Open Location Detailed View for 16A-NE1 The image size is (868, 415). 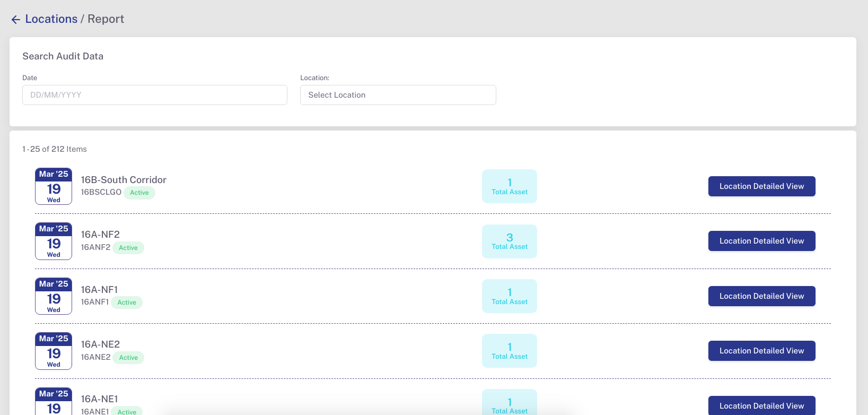[761, 406]
